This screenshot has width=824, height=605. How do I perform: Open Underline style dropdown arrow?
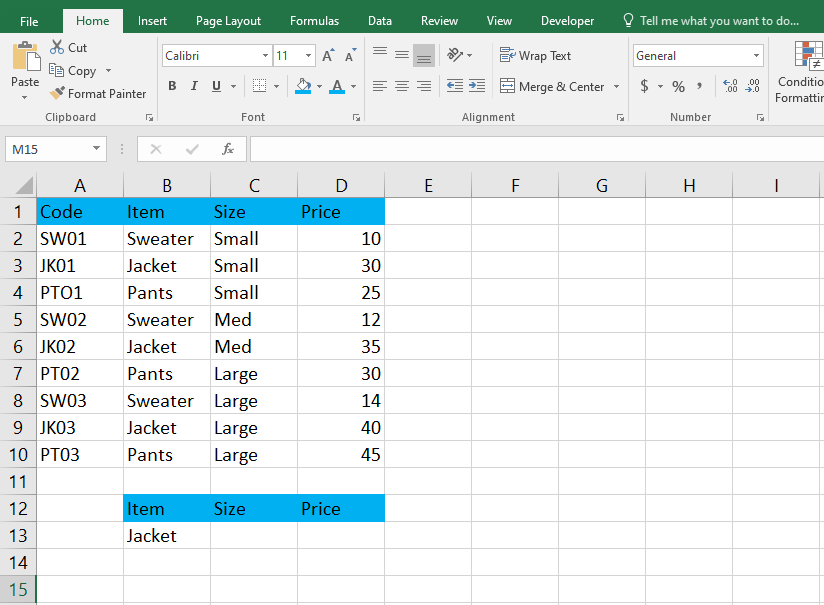233,86
